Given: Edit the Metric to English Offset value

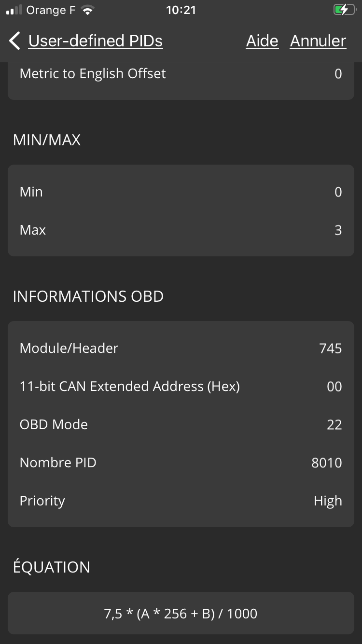Looking at the screenshot, I should (x=181, y=74).
